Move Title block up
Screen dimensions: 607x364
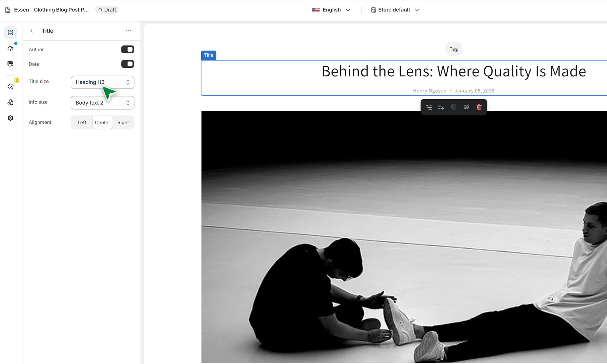coord(429,107)
